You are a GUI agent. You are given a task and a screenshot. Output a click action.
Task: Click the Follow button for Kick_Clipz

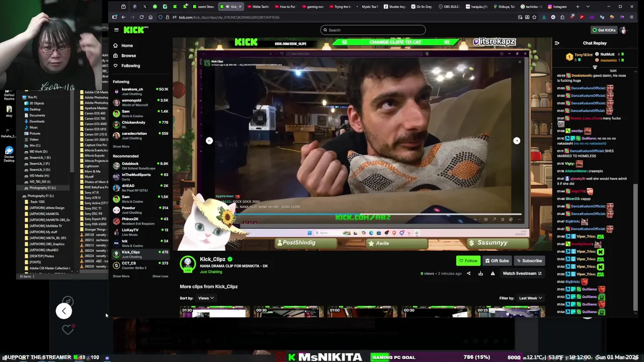(x=468, y=260)
